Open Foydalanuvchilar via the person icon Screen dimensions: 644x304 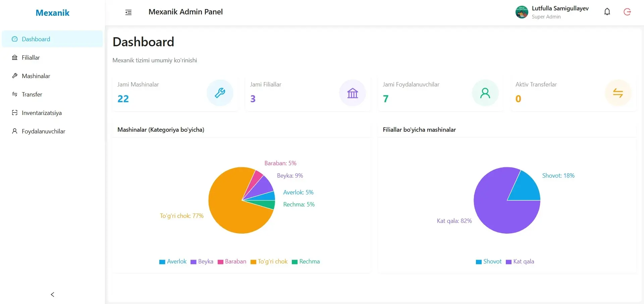(14, 131)
